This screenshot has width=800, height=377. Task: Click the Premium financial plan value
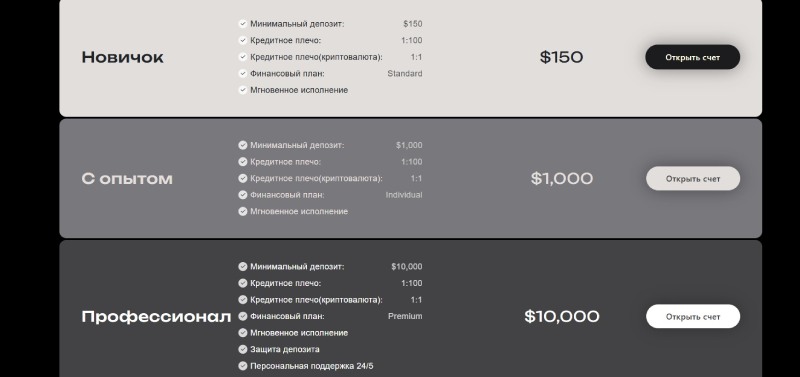[405, 316]
